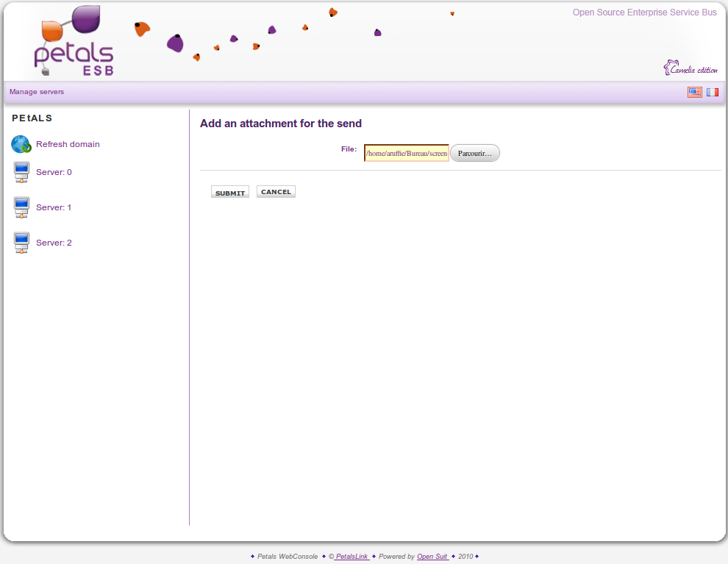Click the Petals ESB logo
The width and height of the screenshot is (728, 564).
tap(74, 43)
